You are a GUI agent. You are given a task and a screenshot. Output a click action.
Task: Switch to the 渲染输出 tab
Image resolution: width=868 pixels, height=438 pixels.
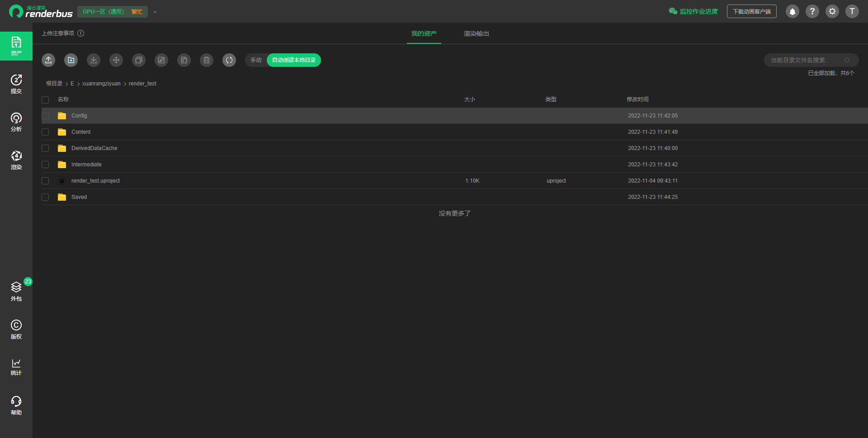click(476, 34)
